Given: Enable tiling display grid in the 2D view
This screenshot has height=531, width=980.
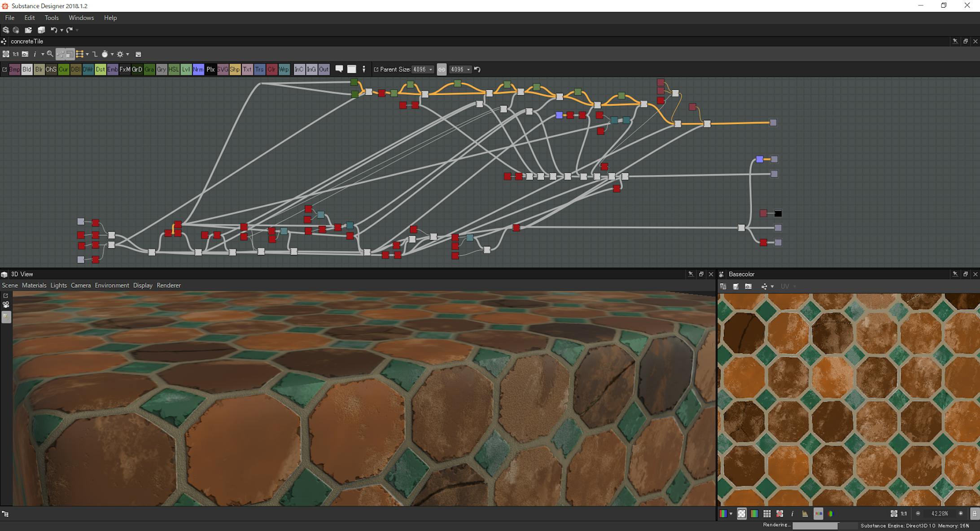Looking at the screenshot, I should [x=767, y=513].
